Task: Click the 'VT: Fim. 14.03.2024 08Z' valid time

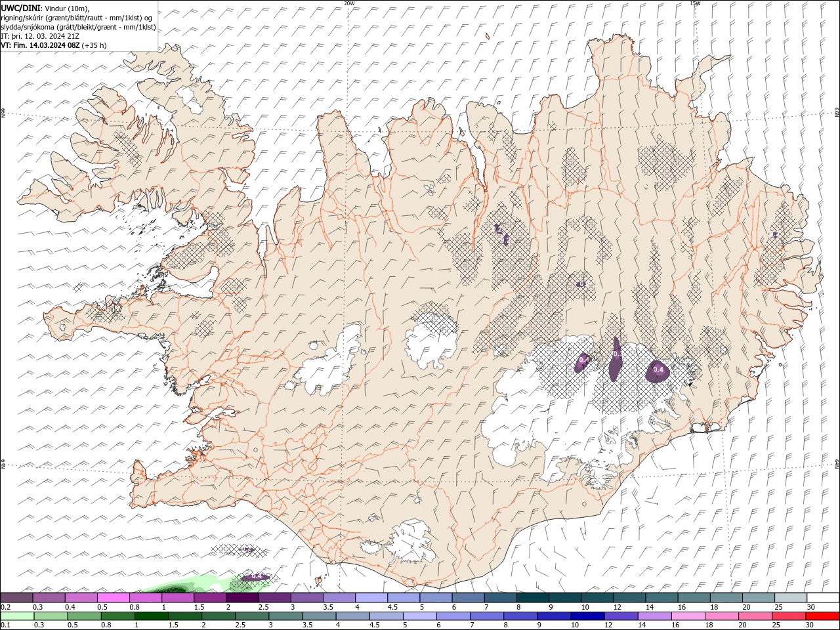Action: [x=40, y=45]
